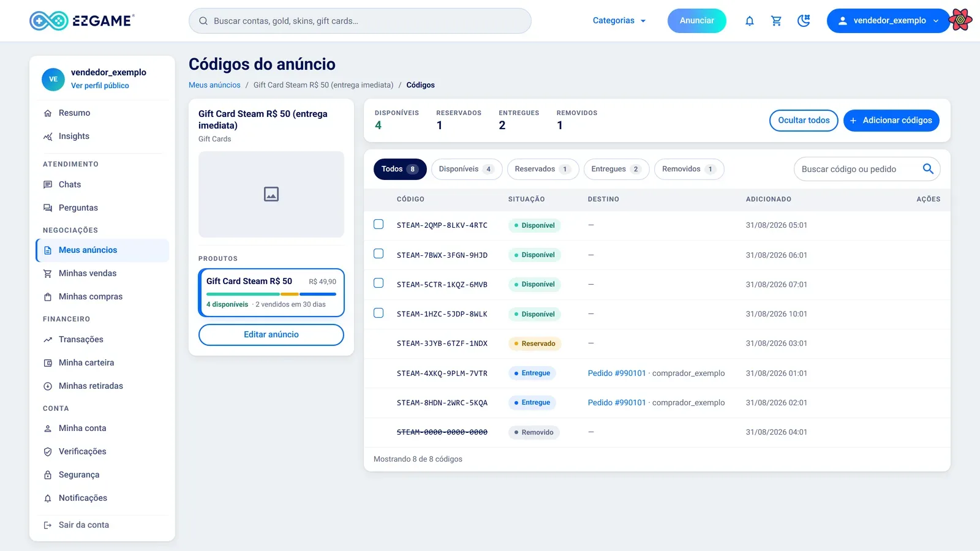The image size is (980, 551).
Task: Click the Sair da conta exit icon
Action: click(48, 525)
